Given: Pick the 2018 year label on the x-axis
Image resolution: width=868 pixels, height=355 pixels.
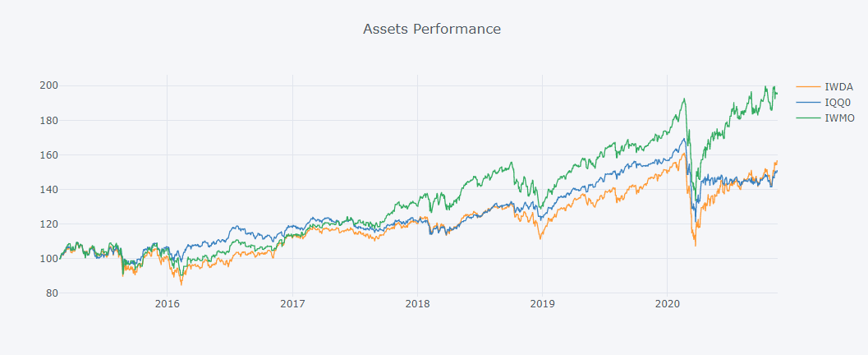Looking at the screenshot, I should point(417,304).
